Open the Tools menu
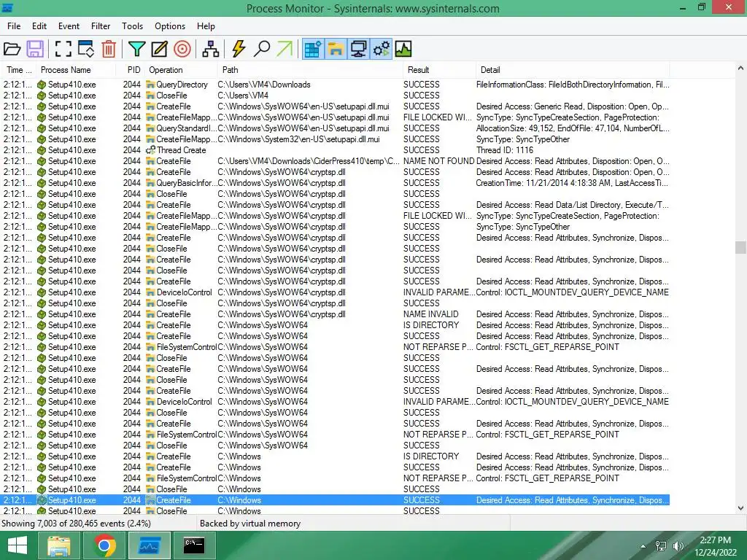 (x=132, y=26)
